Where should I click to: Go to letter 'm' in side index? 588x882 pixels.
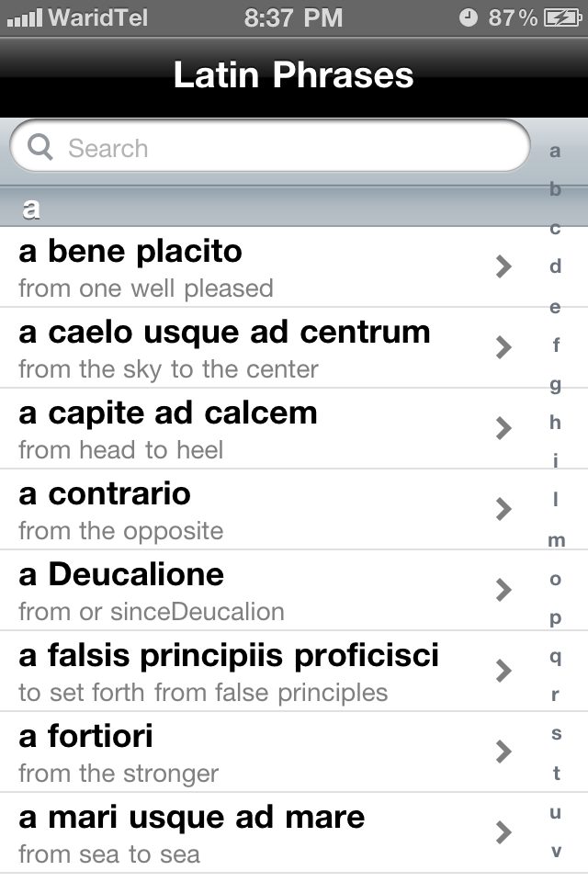pos(556,540)
